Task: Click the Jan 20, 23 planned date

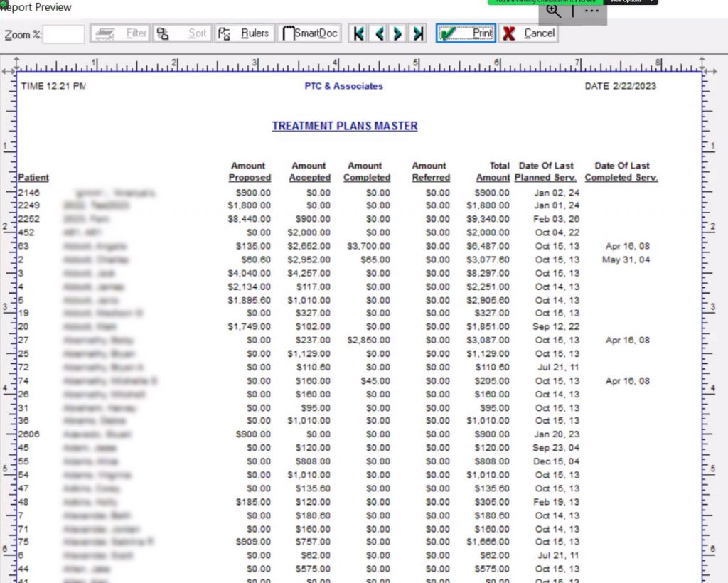Action: click(557, 434)
